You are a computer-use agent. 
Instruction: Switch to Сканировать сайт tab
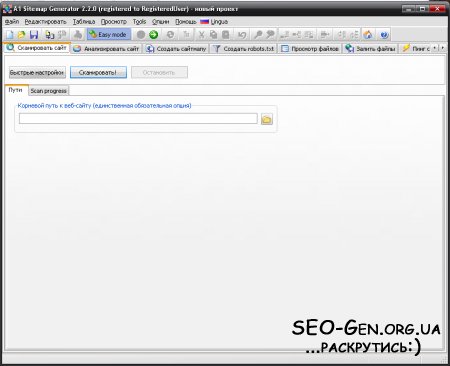coord(37,48)
